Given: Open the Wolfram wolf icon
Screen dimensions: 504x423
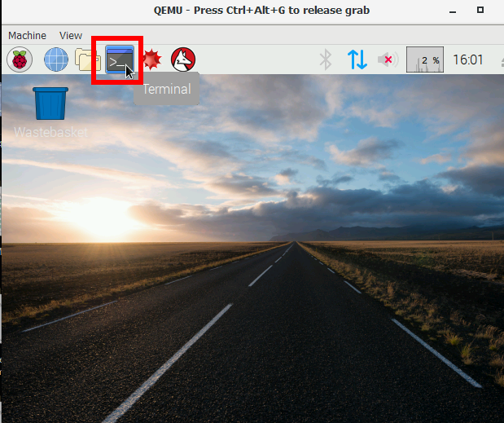Looking at the screenshot, I should click(183, 59).
